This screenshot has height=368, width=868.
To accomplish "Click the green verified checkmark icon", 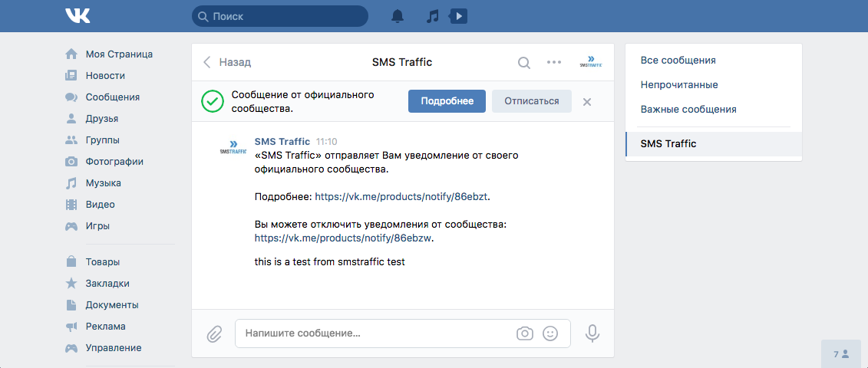I will tap(212, 101).
